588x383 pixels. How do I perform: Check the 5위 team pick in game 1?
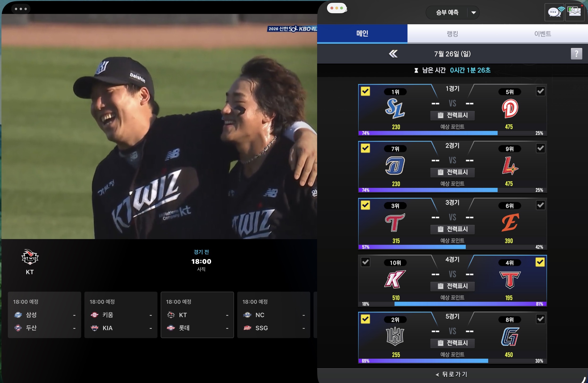(540, 91)
